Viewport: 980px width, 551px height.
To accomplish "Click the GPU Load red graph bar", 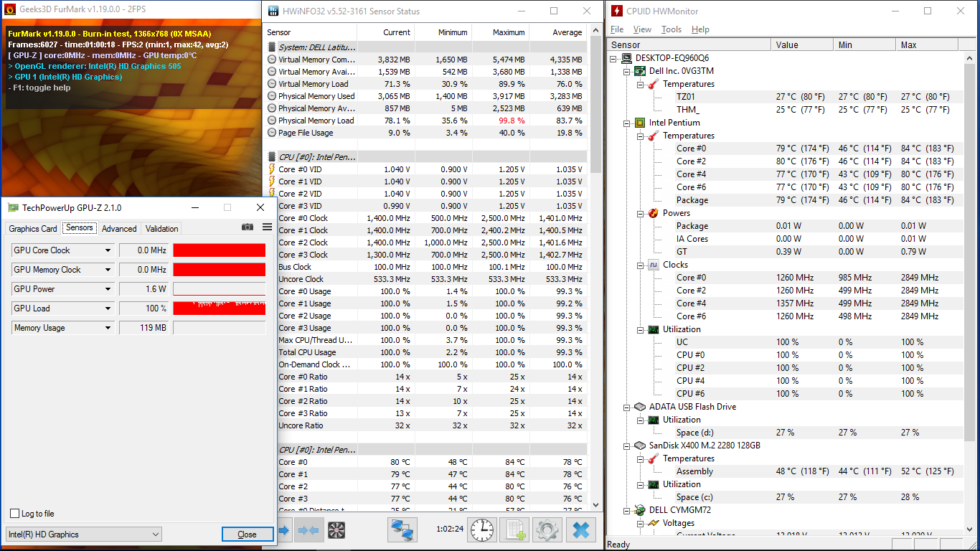I will tap(220, 309).
